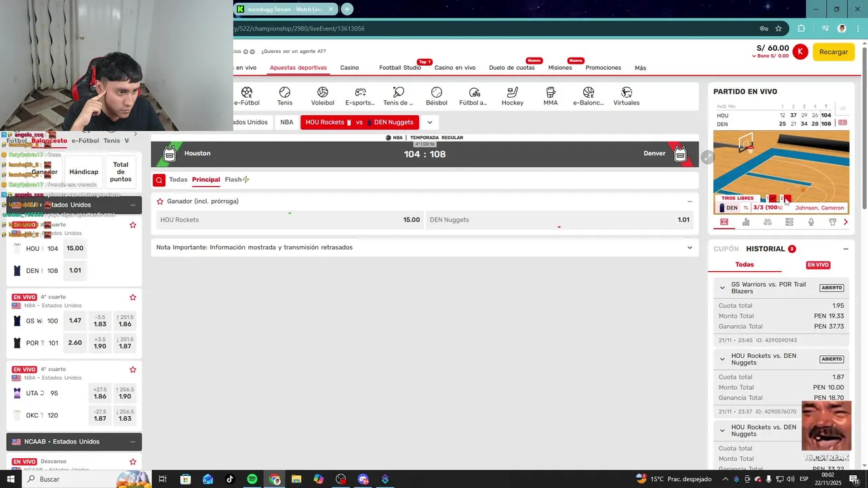868x488 pixels.
Task: Open the players lineup icon in live widget
Action: (768, 222)
